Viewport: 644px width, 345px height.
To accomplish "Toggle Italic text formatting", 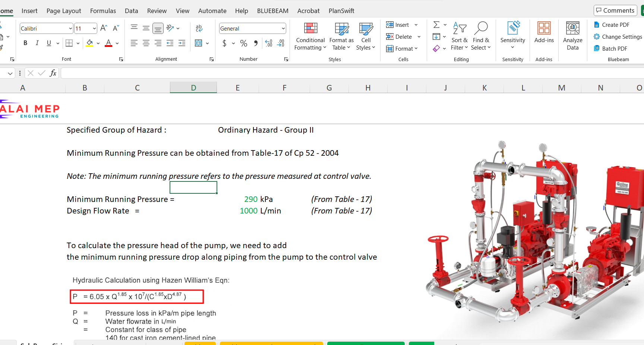I will coord(37,43).
